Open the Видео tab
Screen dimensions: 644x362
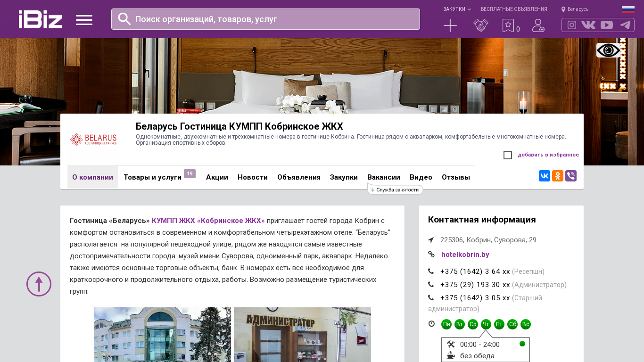click(x=421, y=177)
